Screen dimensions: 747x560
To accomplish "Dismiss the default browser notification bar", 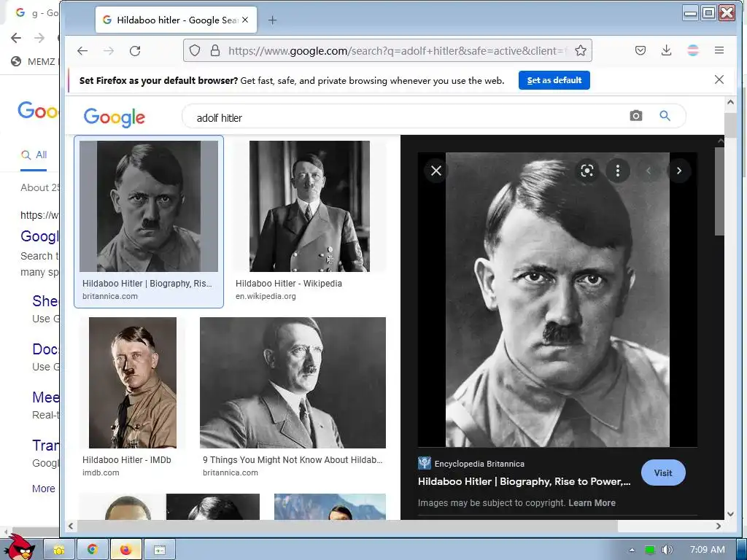I will pyautogui.click(x=719, y=80).
